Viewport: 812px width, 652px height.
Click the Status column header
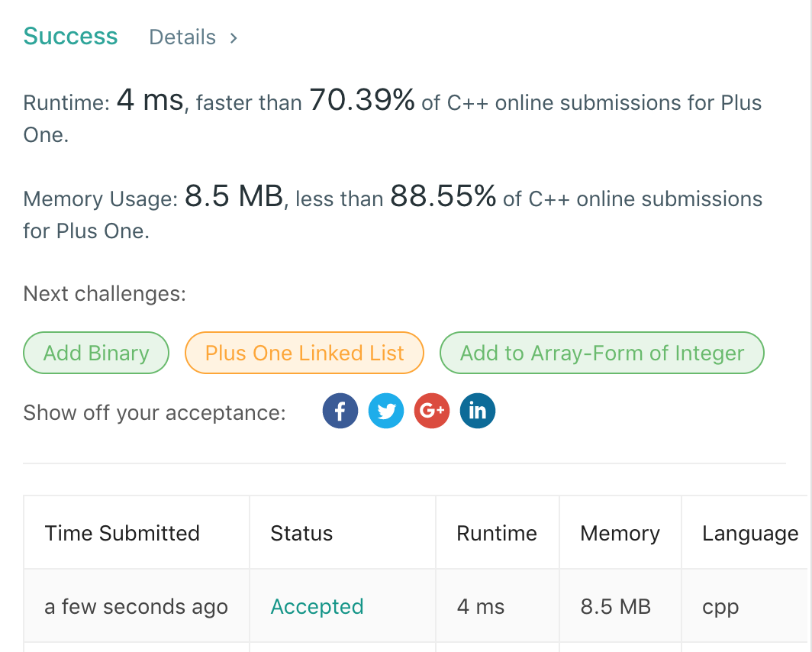(x=301, y=533)
